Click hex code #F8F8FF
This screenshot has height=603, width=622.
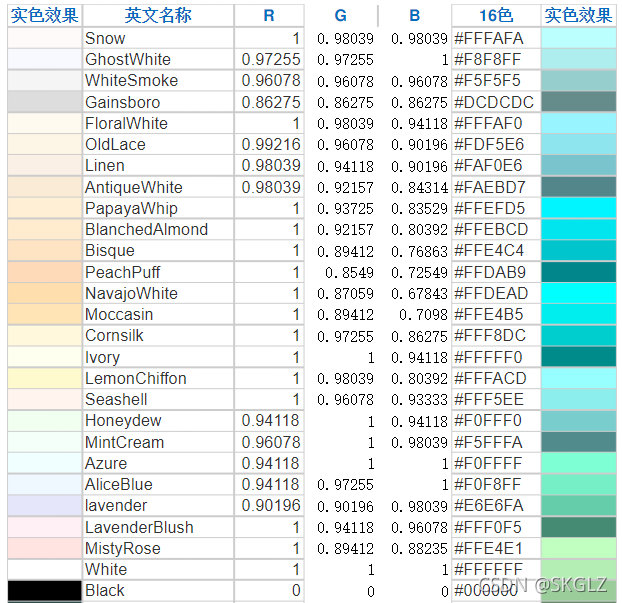(488, 60)
